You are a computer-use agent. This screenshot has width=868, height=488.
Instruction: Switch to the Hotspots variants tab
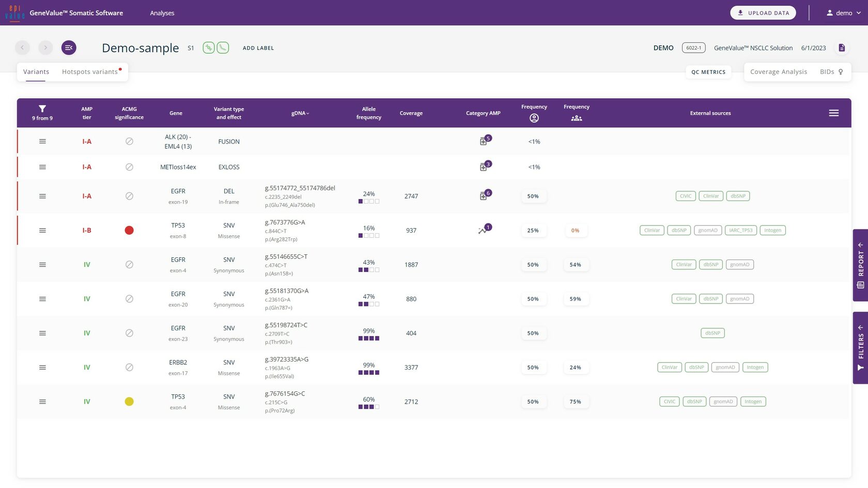[x=90, y=72]
